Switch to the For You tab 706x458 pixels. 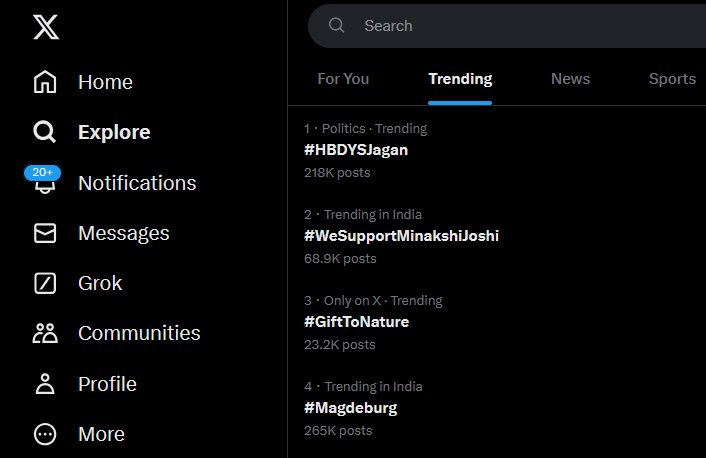(343, 79)
